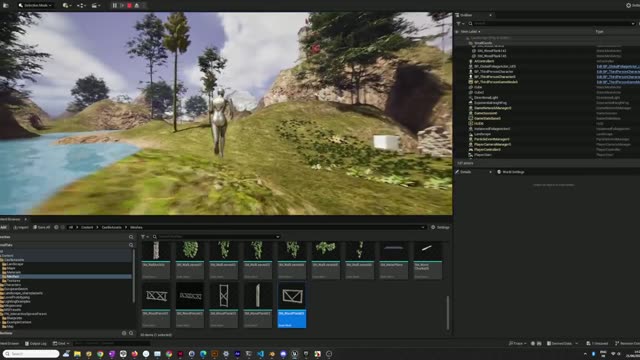The height and width of the screenshot is (360, 640).
Task: Add a new collection icon
Action: (x=124, y=333)
